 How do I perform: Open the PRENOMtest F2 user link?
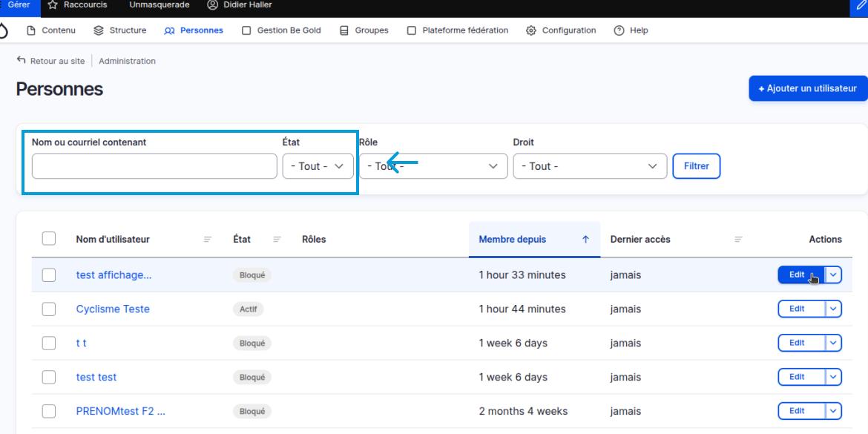120,411
